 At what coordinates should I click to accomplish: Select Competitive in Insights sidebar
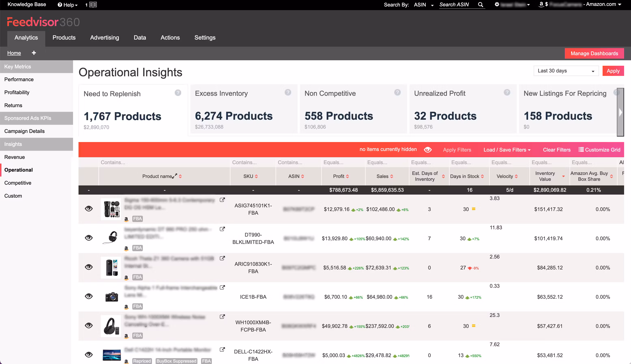[x=18, y=183]
